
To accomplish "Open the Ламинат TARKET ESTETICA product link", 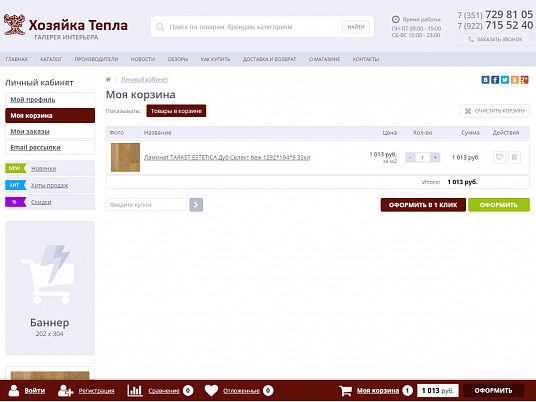I will [x=227, y=158].
